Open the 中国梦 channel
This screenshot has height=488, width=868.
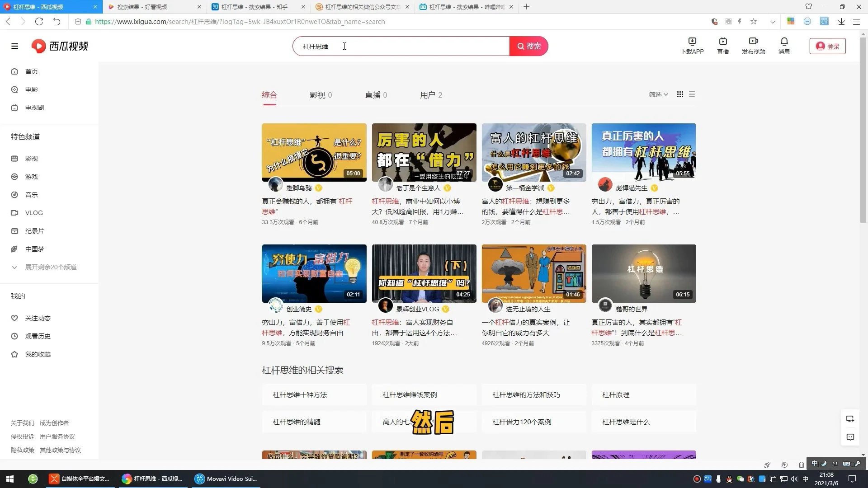click(x=34, y=249)
